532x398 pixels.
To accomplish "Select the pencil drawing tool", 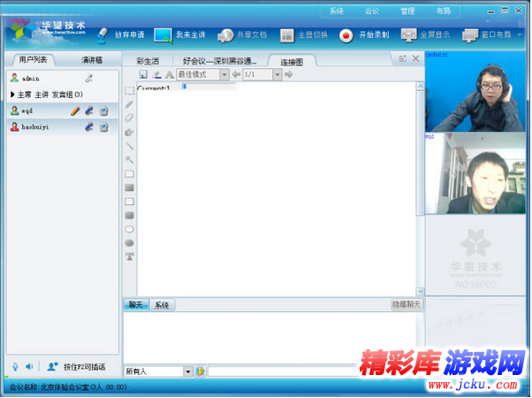I will 130,104.
